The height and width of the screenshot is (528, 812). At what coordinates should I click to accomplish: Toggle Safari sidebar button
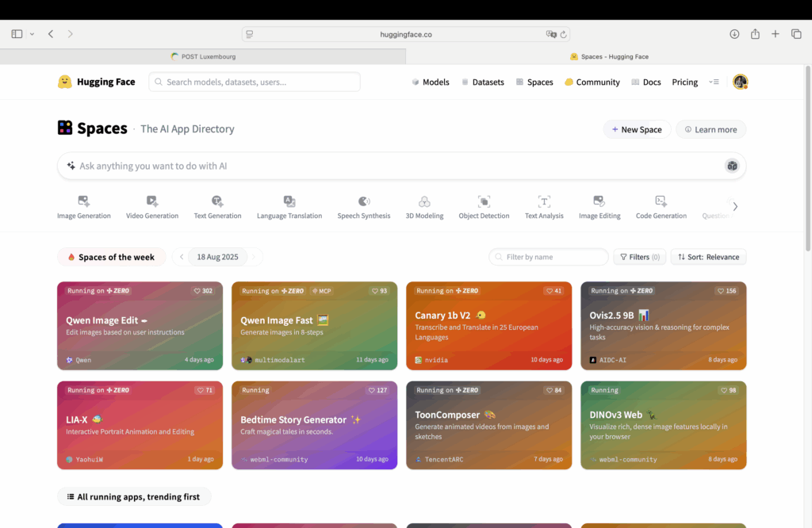coord(17,34)
